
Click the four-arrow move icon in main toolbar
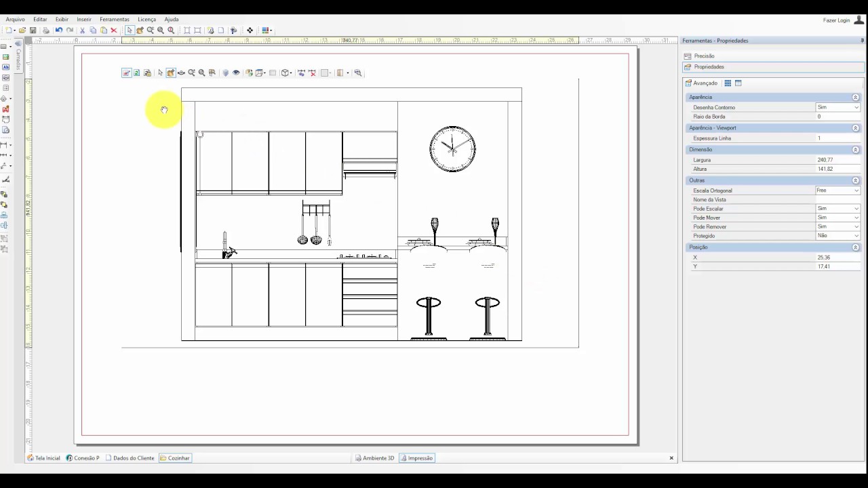pyautogui.click(x=250, y=30)
